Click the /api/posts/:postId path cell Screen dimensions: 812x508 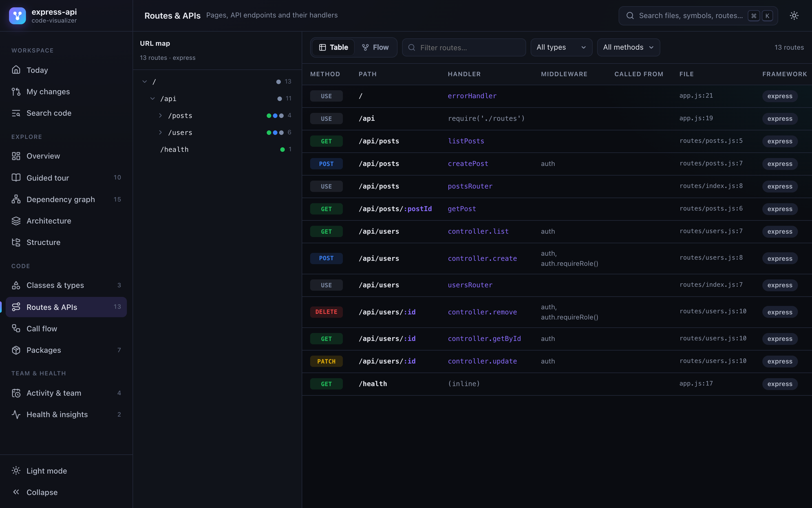(395, 209)
